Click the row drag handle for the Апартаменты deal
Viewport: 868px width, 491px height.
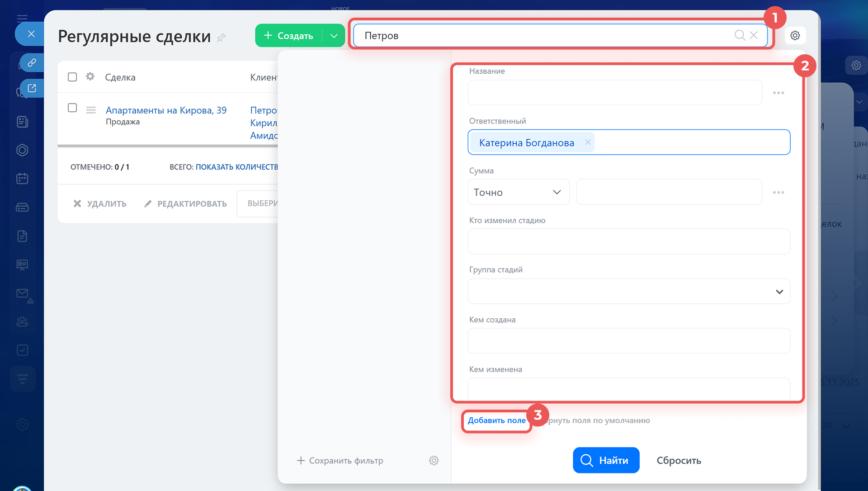[x=91, y=110]
